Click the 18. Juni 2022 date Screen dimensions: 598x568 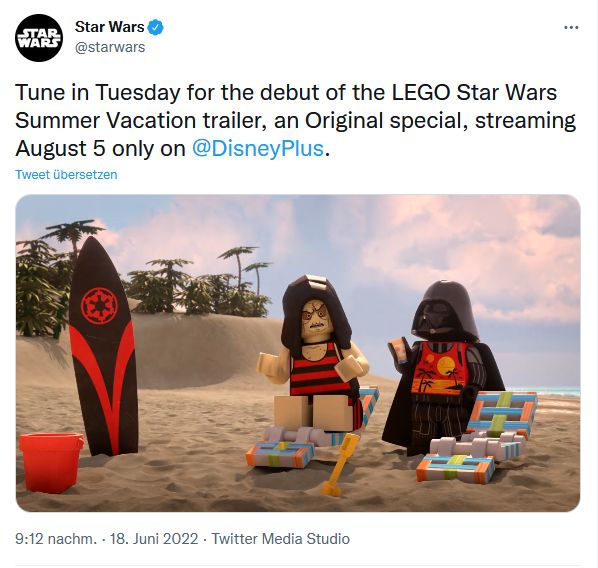click(x=154, y=539)
